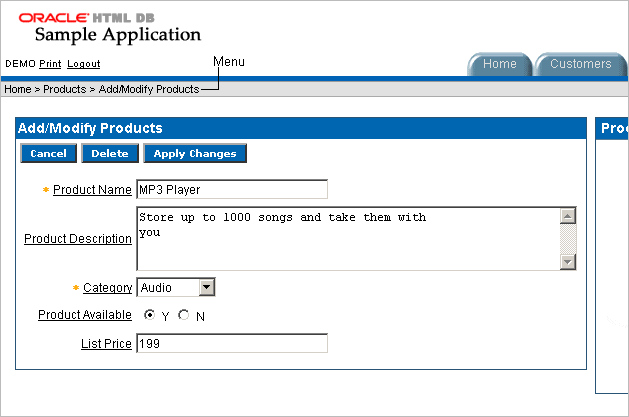Open the Customers tab
Image resolution: width=629 pixels, height=417 pixels.
pos(580,64)
